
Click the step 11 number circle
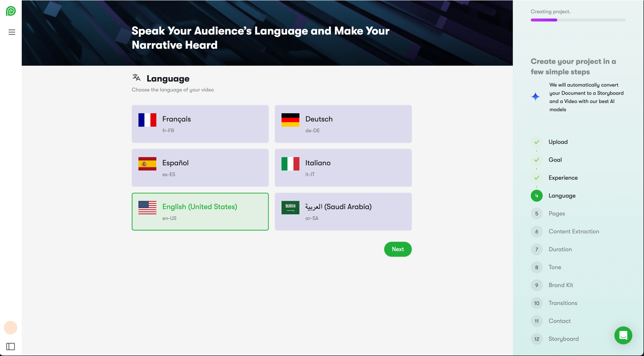[536, 321]
